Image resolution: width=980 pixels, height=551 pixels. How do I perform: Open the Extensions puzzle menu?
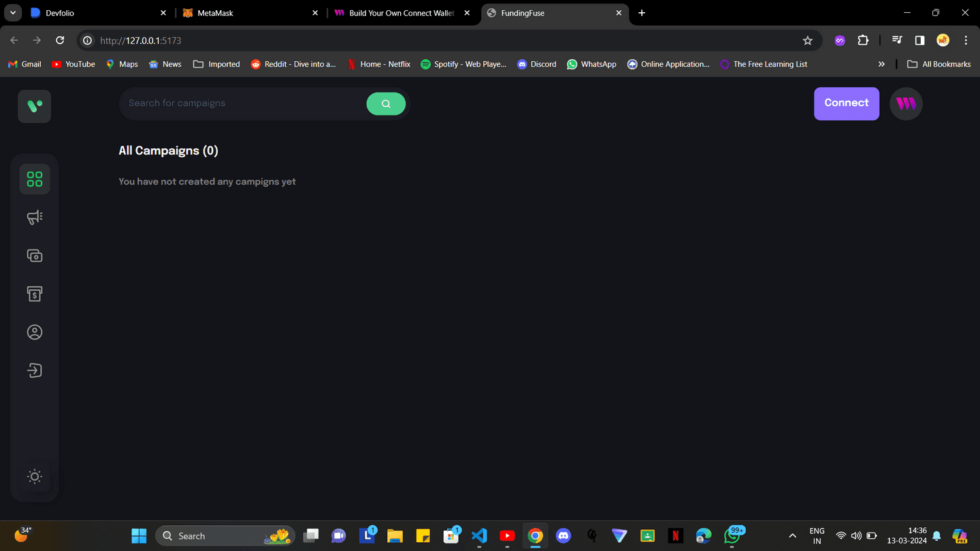863,41
